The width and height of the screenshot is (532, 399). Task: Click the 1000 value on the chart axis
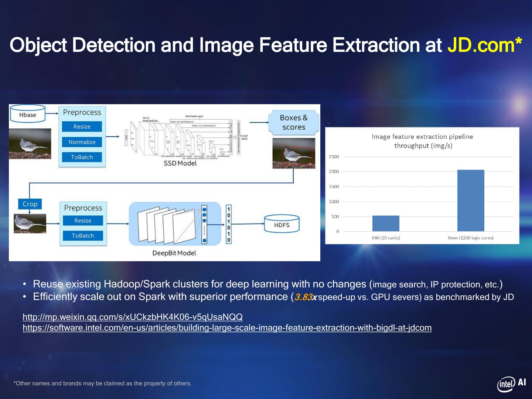[334, 202]
